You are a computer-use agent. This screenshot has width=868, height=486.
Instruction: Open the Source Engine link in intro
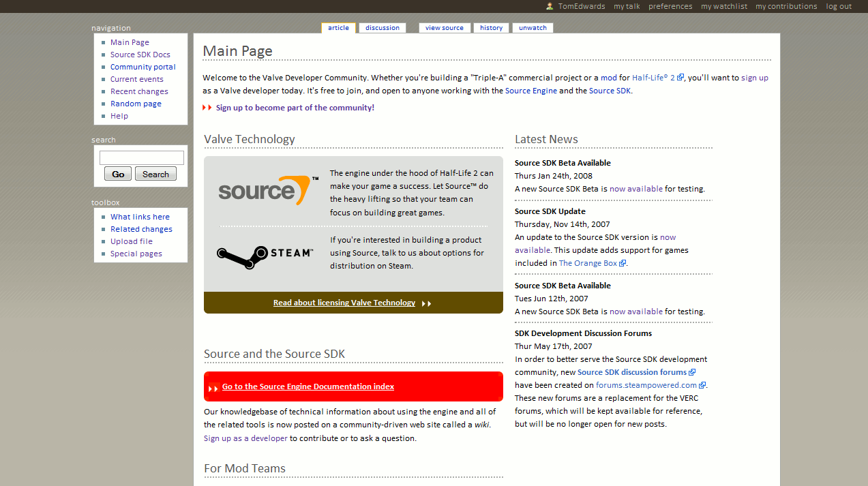coord(531,91)
